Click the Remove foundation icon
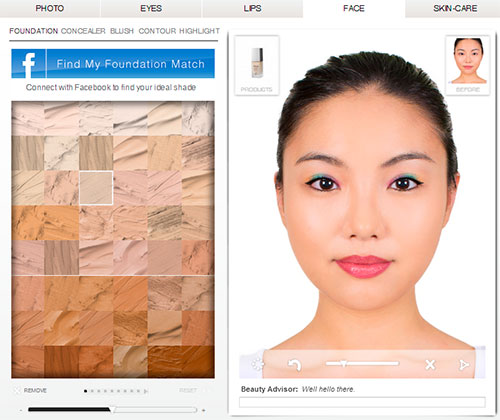The width and height of the screenshot is (500, 420). pyautogui.click(x=17, y=390)
